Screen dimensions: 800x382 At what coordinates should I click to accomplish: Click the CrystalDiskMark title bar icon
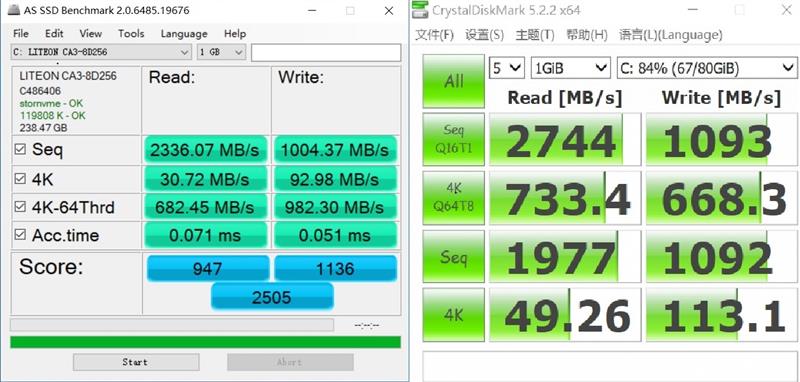pos(420,9)
